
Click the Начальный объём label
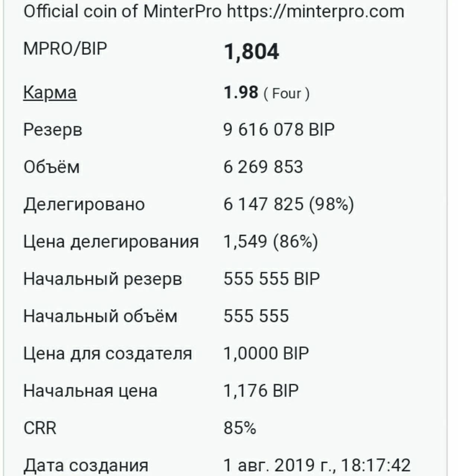pos(100,316)
